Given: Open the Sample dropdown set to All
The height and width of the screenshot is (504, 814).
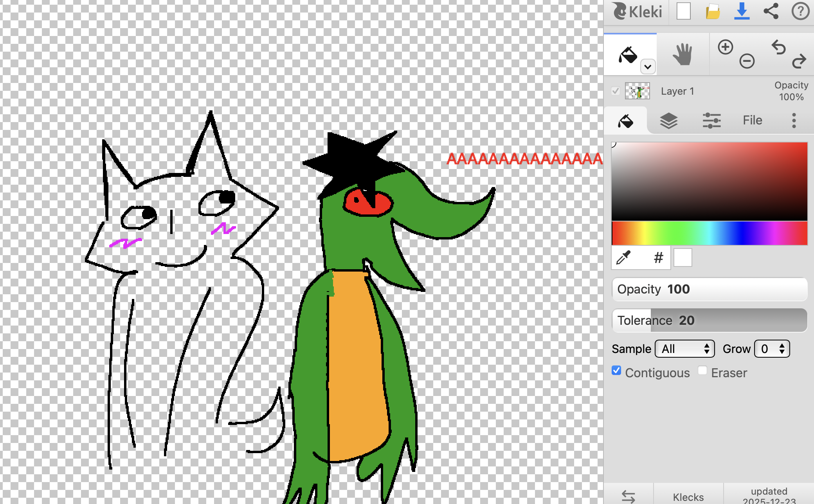Looking at the screenshot, I should (x=685, y=349).
